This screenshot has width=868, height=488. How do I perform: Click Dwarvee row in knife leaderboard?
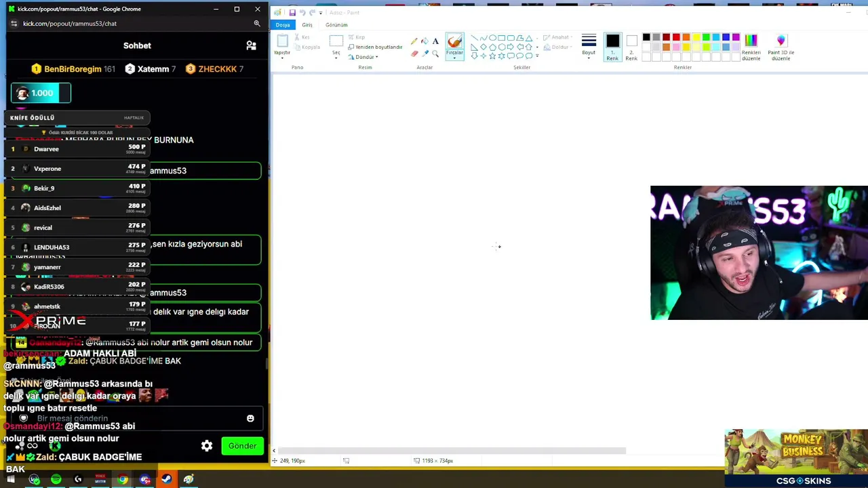[x=78, y=149]
